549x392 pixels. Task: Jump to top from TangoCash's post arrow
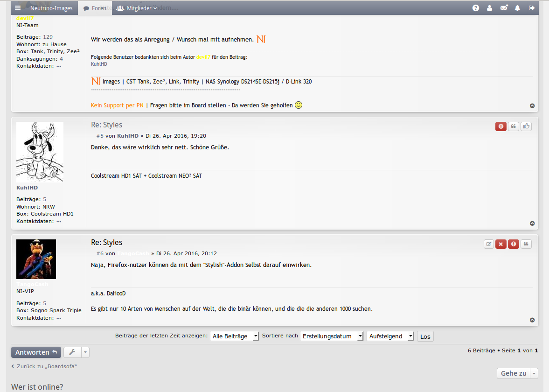tap(532, 320)
